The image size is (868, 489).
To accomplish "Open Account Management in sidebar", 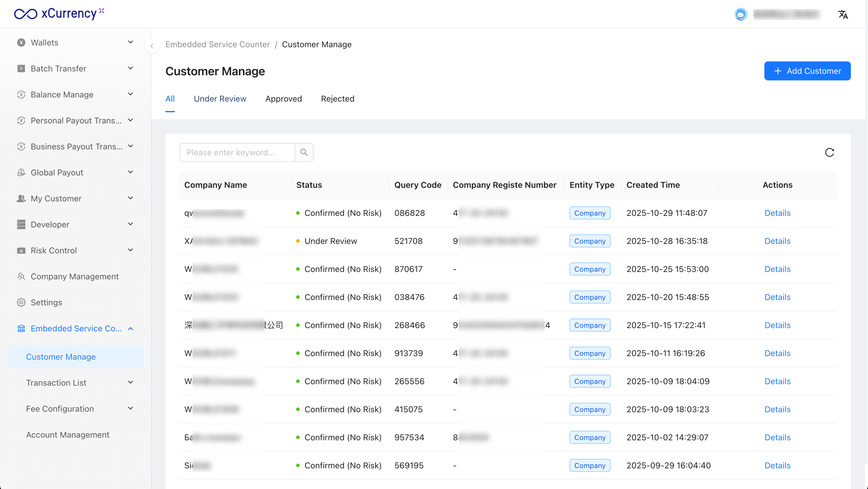I will 67,434.
